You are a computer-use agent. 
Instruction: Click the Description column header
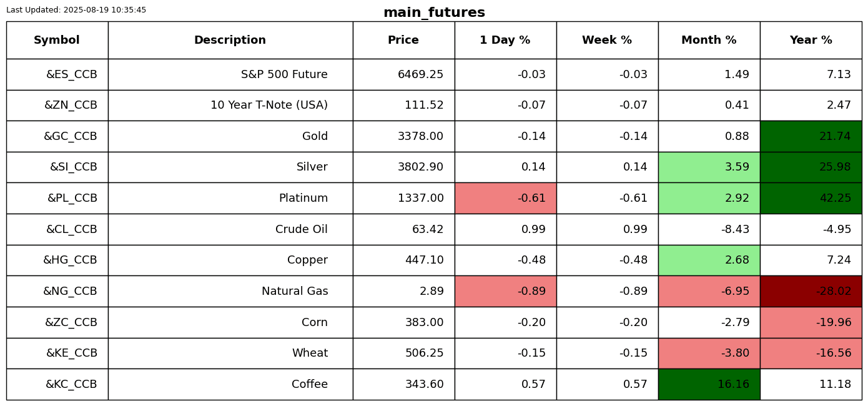230,41
